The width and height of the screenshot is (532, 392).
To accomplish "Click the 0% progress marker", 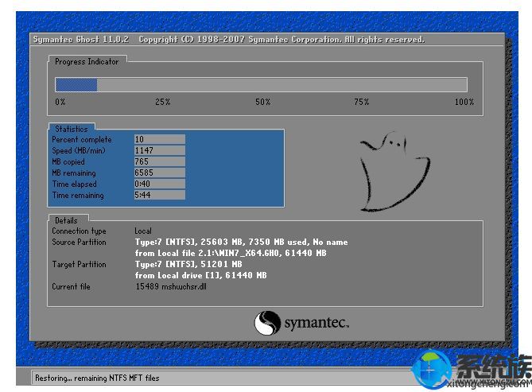I will [x=60, y=102].
